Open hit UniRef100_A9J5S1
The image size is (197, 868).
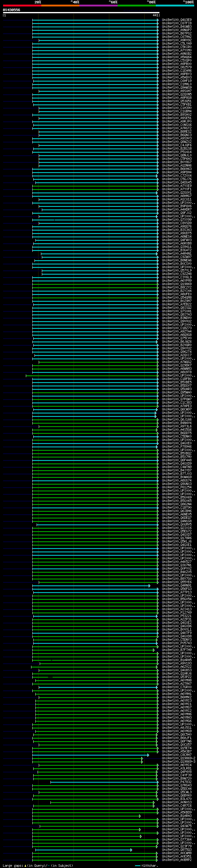[177, 728]
